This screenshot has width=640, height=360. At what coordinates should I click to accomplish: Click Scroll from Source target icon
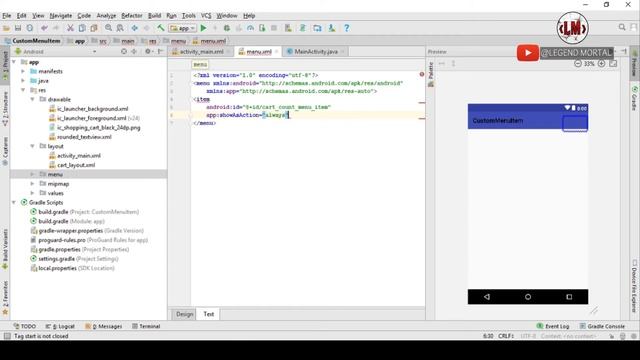pos(124,51)
